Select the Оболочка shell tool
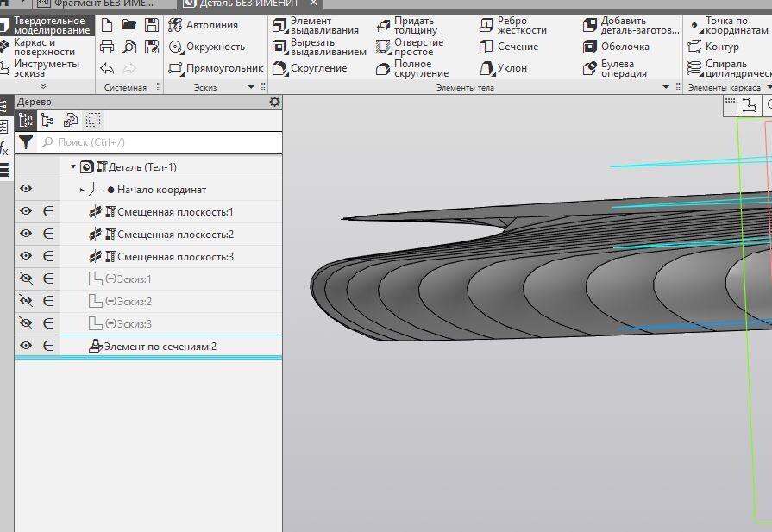 pyautogui.click(x=617, y=47)
